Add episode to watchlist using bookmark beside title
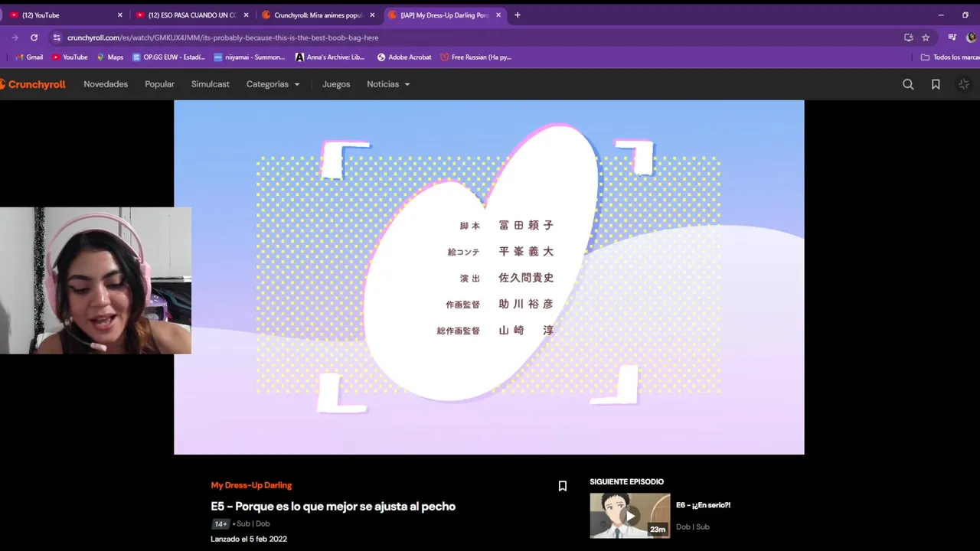The width and height of the screenshot is (980, 551). tap(563, 486)
